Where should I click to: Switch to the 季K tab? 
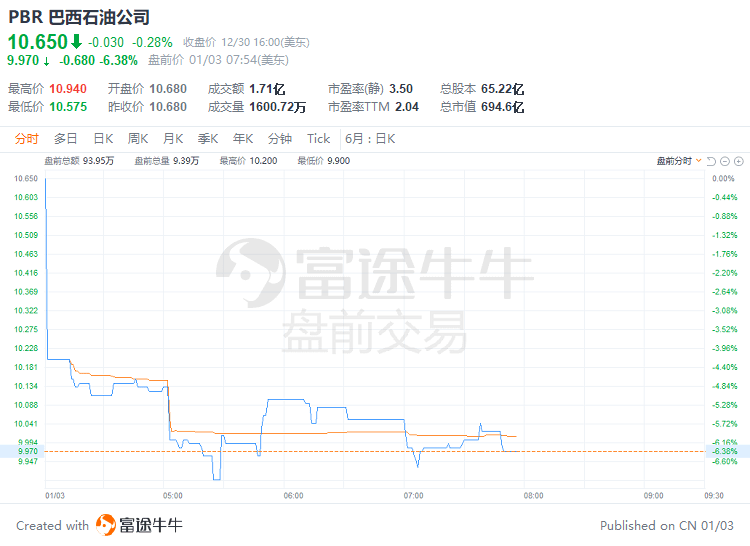pyautogui.click(x=208, y=139)
